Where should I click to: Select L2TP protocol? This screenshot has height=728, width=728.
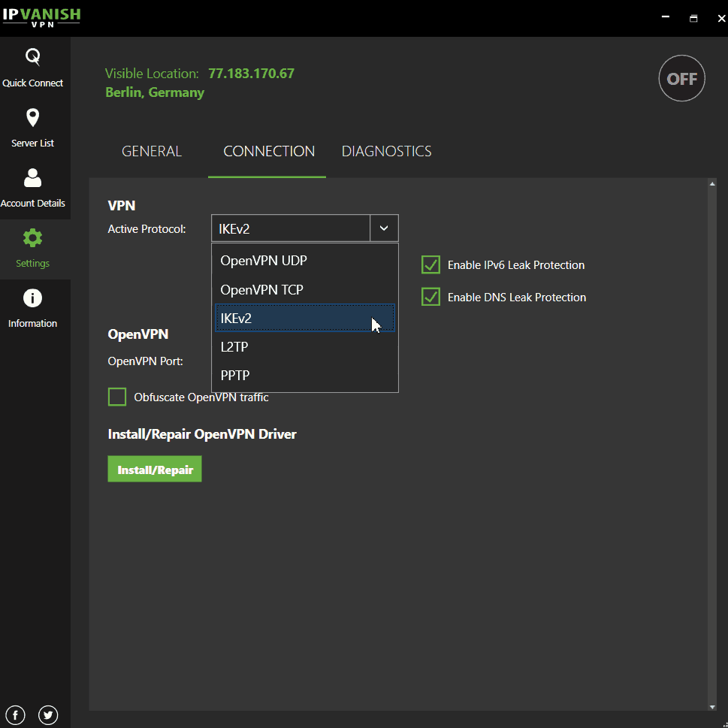tap(304, 347)
